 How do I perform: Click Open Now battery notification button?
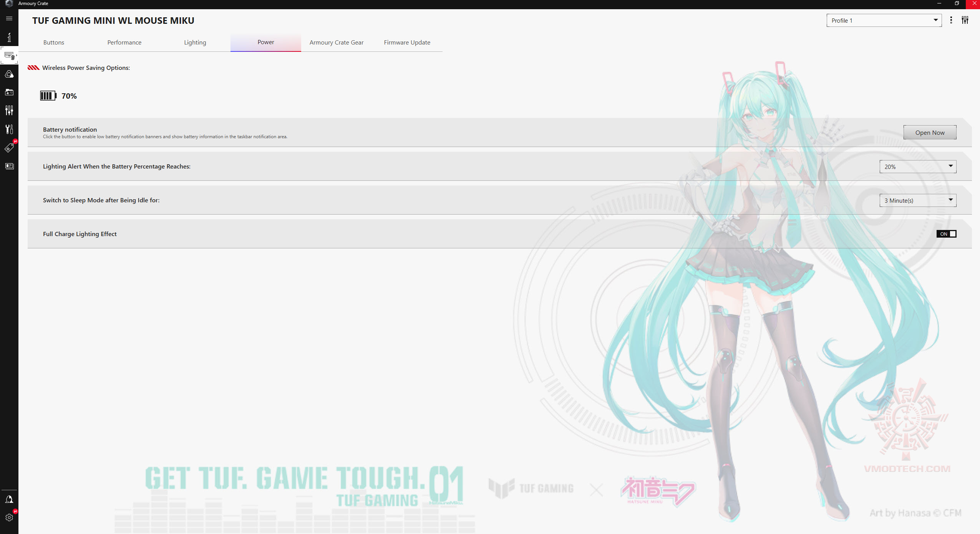(929, 132)
